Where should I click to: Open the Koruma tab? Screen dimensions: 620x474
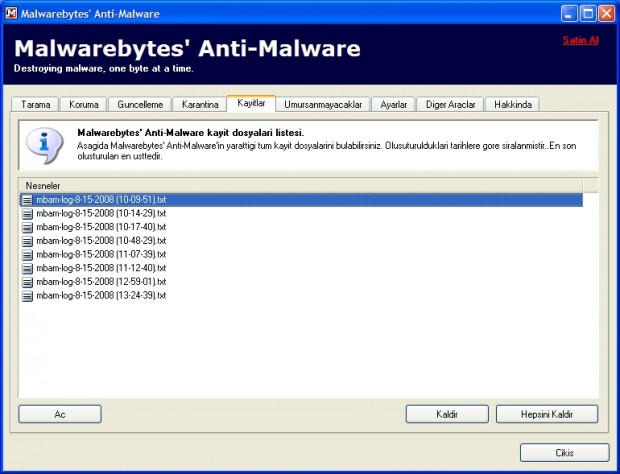tap(83, 104)
